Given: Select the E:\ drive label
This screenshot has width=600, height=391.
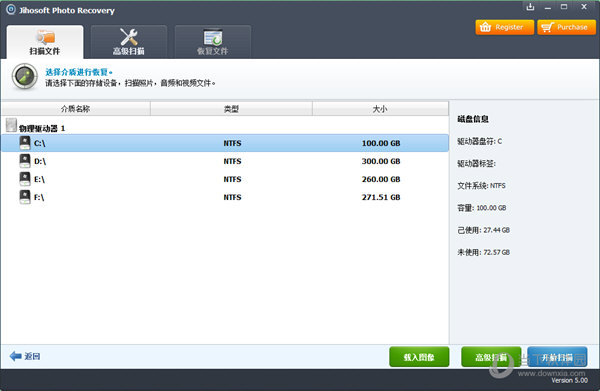Looking at the screenshot, I should click(39, 179).
